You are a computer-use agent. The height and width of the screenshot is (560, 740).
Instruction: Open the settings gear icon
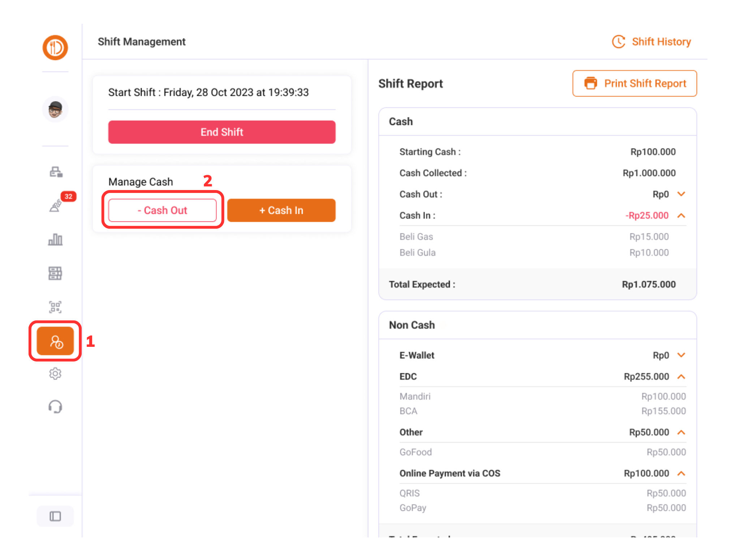pyautogui.click(x=55, y=374)
